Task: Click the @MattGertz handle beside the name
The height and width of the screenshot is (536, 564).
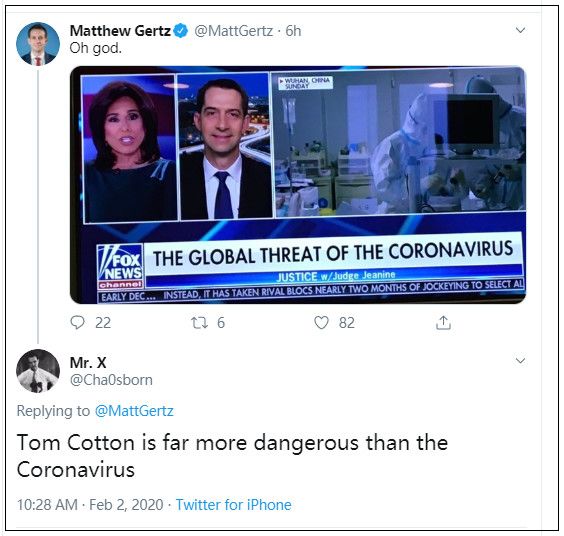Action: coord(233,31)
